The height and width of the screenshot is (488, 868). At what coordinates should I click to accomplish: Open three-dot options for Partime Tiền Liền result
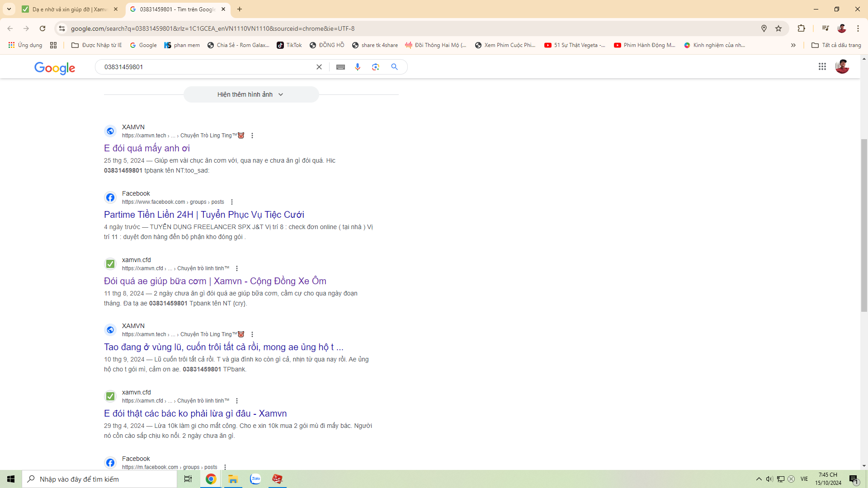(x=232, y=202)
